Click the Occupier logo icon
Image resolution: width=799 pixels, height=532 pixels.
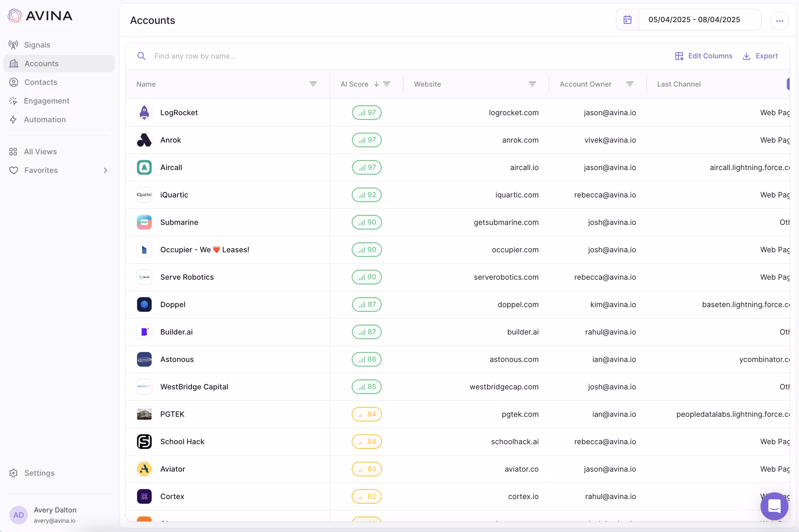[x=144, y=250]
